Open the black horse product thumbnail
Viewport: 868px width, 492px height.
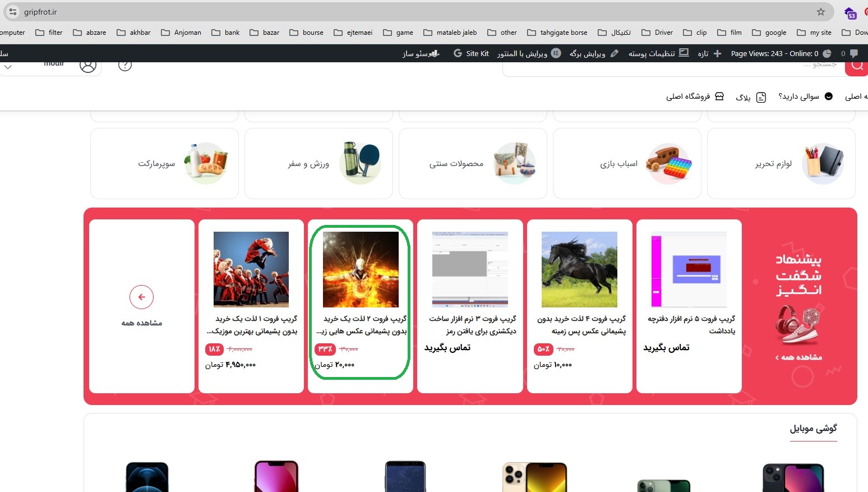coord(579,269)
